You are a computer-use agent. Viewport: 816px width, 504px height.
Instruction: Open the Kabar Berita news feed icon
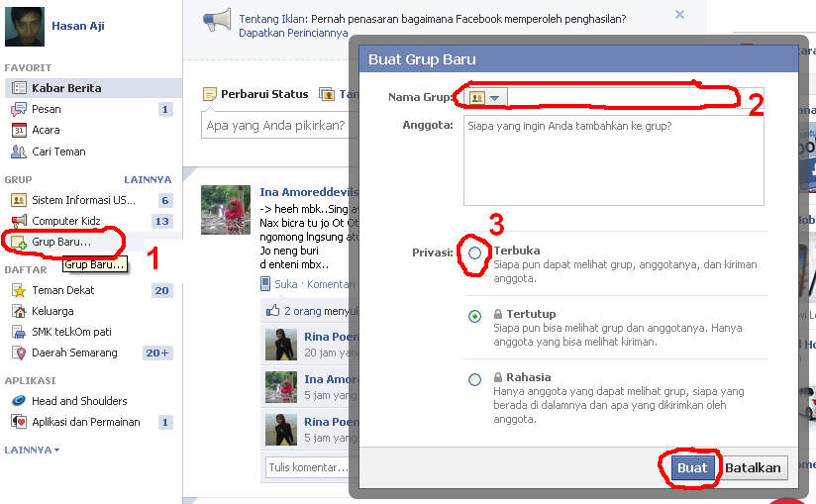coord(19,88)
